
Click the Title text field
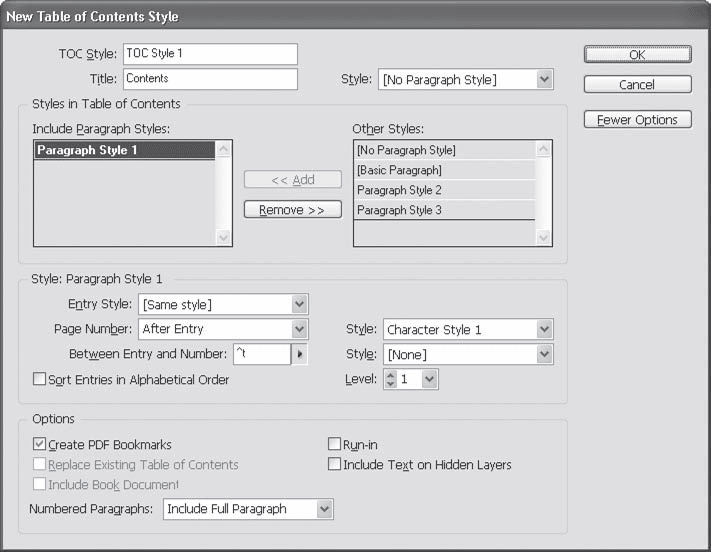point(209,78)
